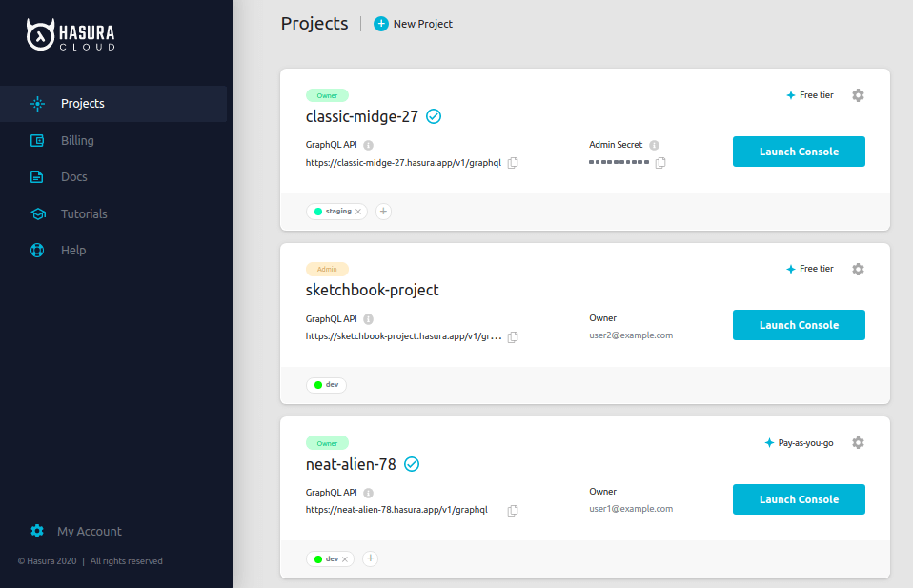Open the settings gear on classic-midge-27 card
This screenshot has height=588, width=913.
tap(858, 95)
